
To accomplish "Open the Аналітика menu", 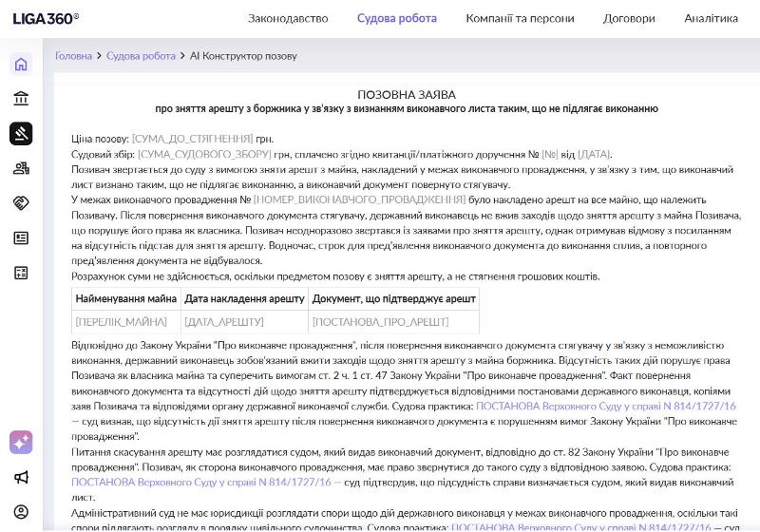I will (711, 18).
